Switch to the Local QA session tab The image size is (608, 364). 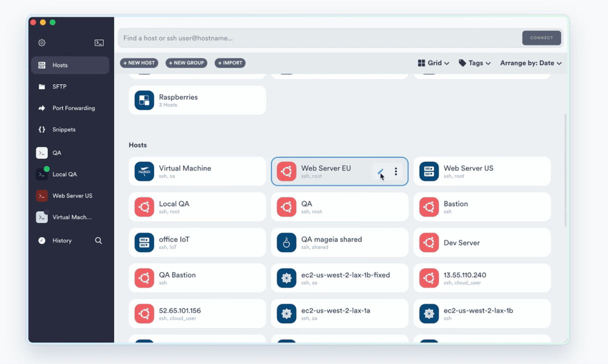tap(70, 174)
